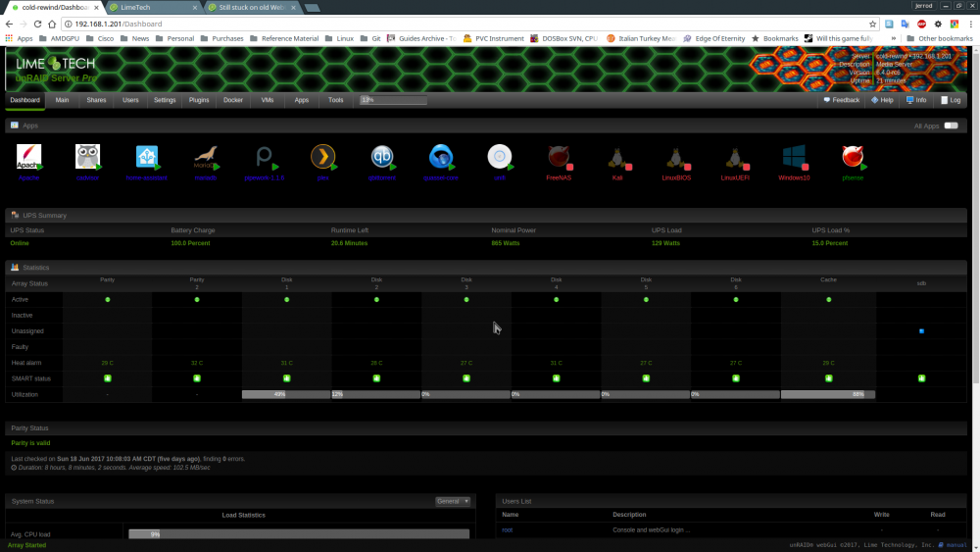Open the Users tab
Viewport: 980px width, 552px height.
click(130, 100)
